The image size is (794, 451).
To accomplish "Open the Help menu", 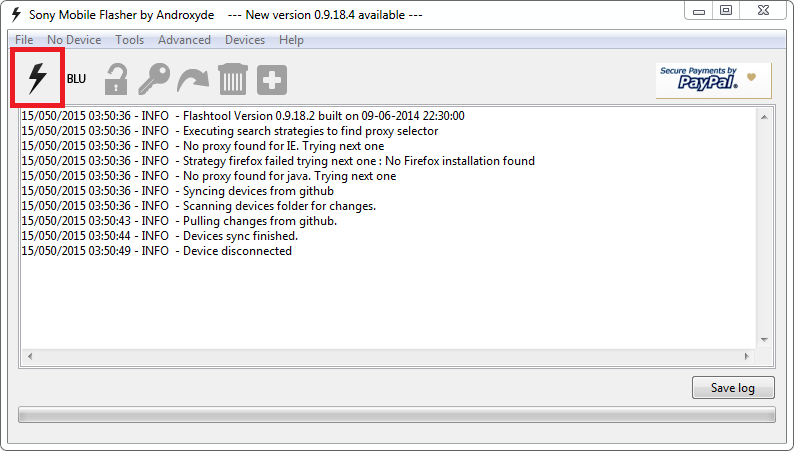I will click(291, 40).
